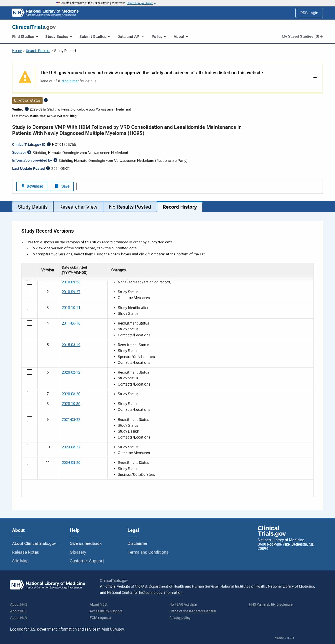Click the footer ClinicalTrials.gov logo

point(272,531)
